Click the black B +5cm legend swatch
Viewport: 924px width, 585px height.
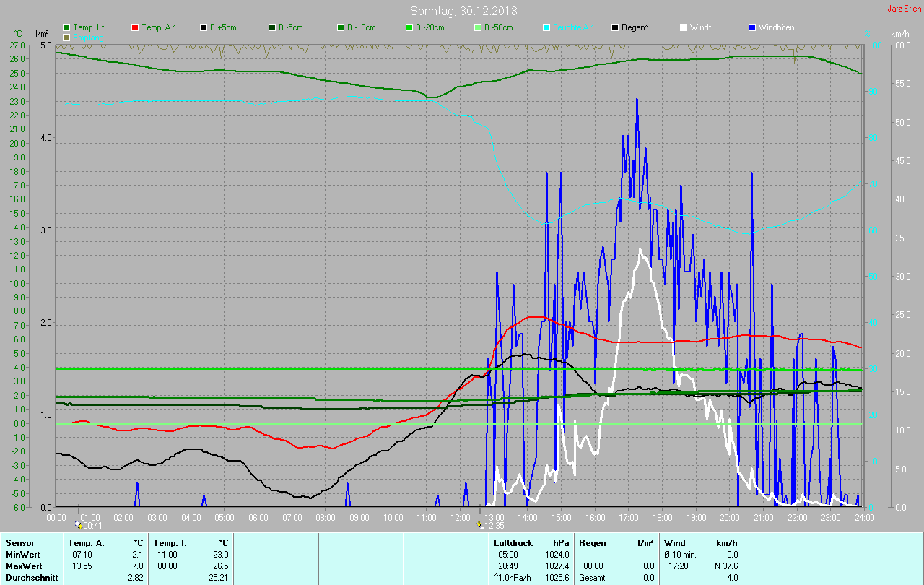(x=204, y=27)
